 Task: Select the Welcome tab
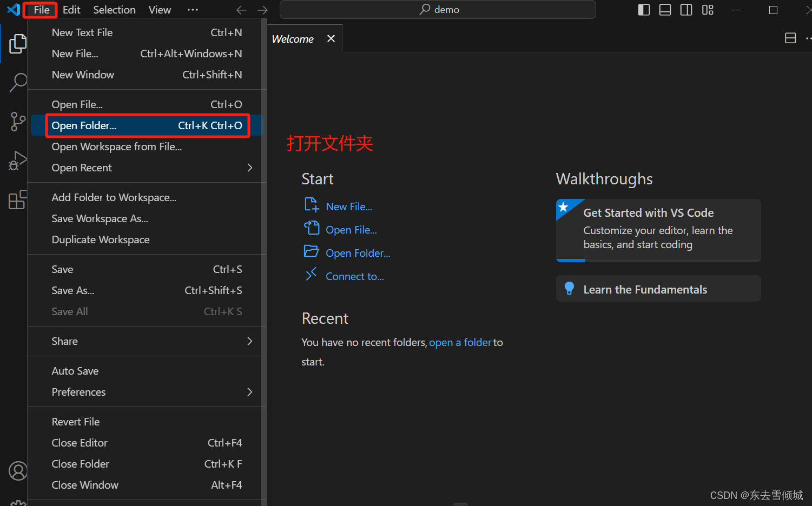coord(293,39)
